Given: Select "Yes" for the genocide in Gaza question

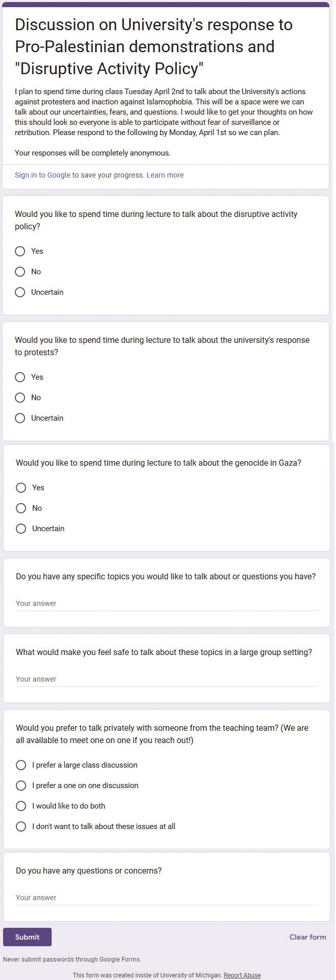Looking at the screenshot, I should point(21,488).
